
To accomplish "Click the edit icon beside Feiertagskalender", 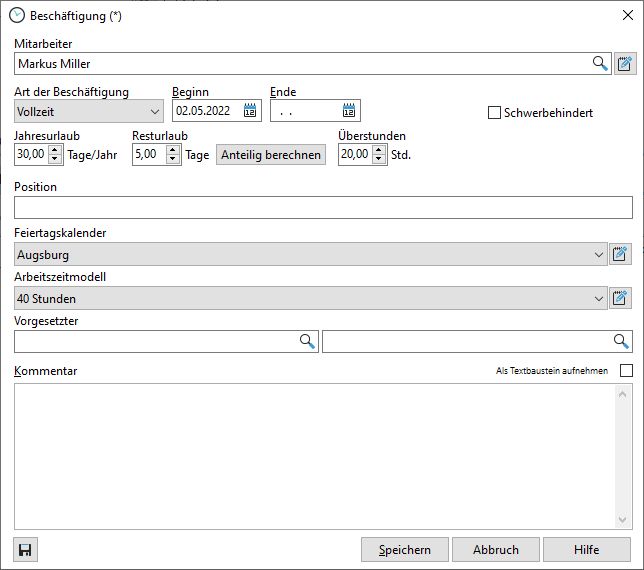I will click(622, 254).
